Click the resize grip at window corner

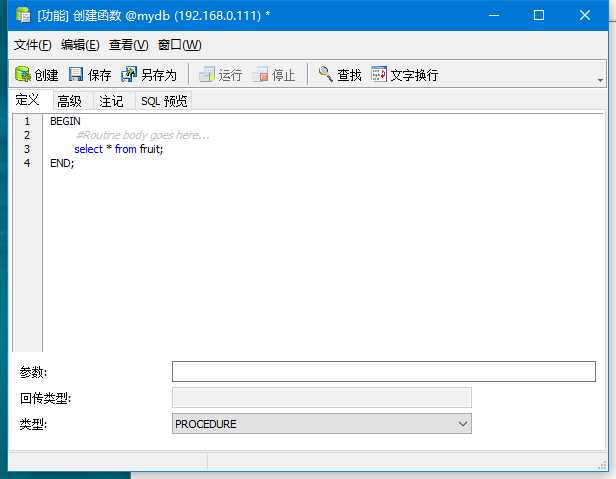click(602, 465)
